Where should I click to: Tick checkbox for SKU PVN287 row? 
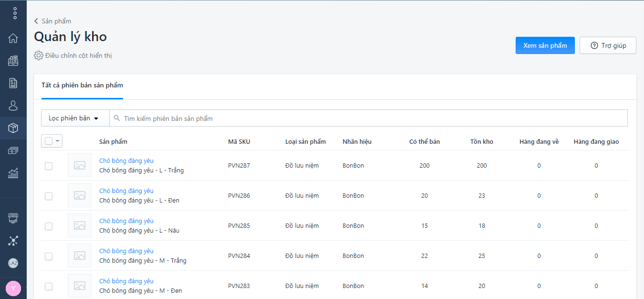(49, 166)
